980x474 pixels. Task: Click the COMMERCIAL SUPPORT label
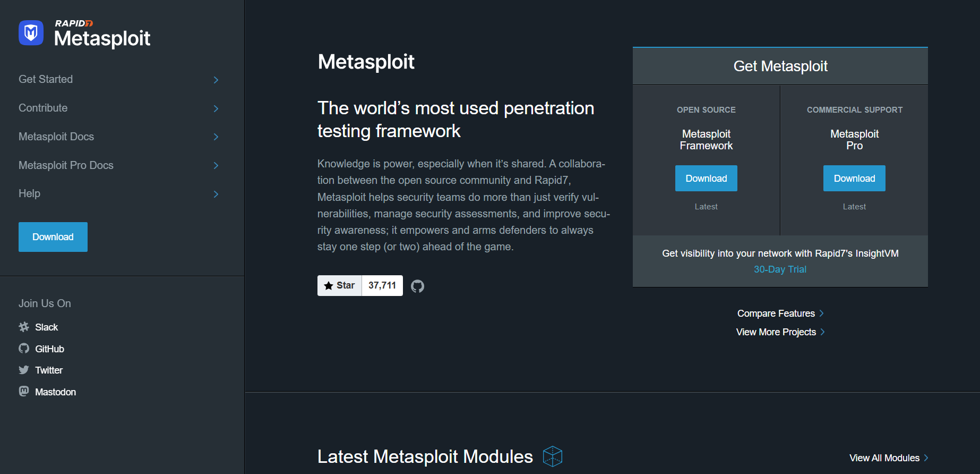click(855, 110)
